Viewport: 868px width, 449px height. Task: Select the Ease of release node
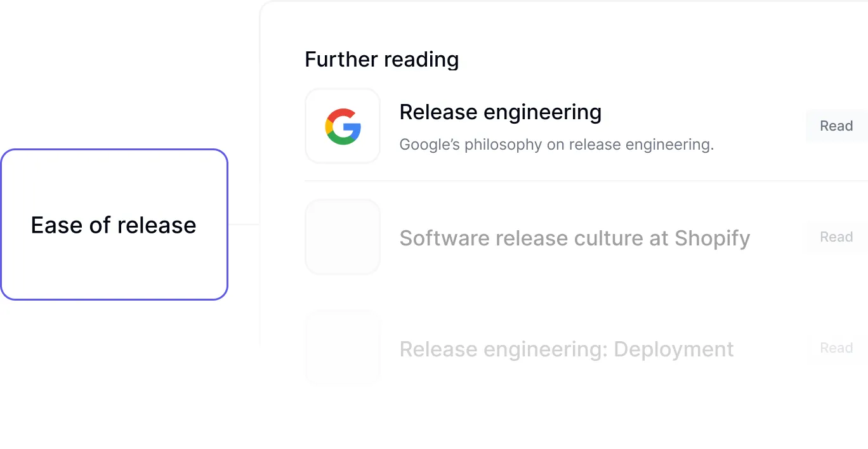click(114, 225)
